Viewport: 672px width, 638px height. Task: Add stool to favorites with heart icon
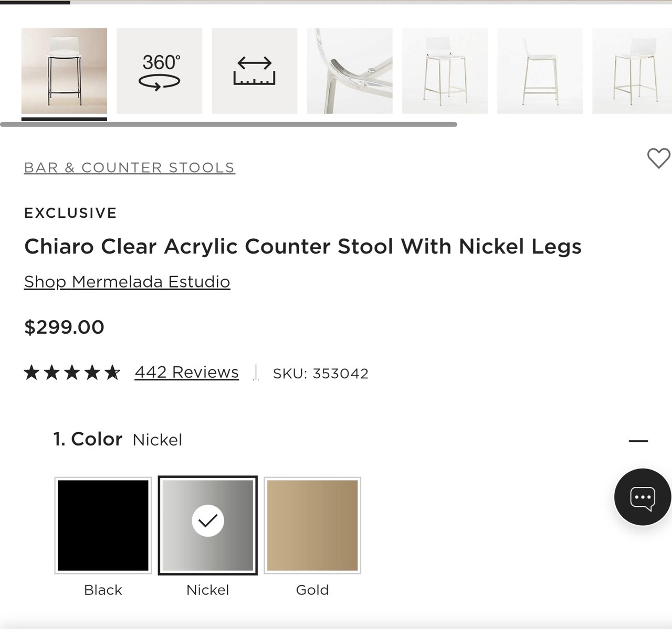point(658,158)
